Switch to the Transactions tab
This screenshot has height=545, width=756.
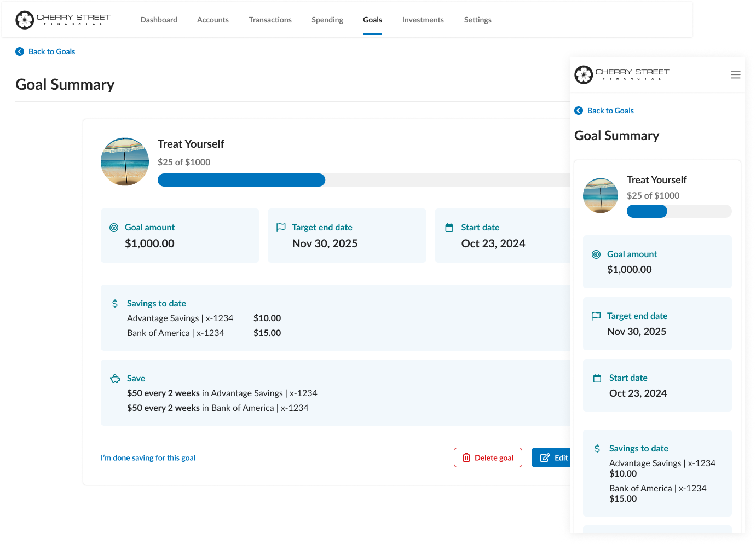(x=270, y=20)
